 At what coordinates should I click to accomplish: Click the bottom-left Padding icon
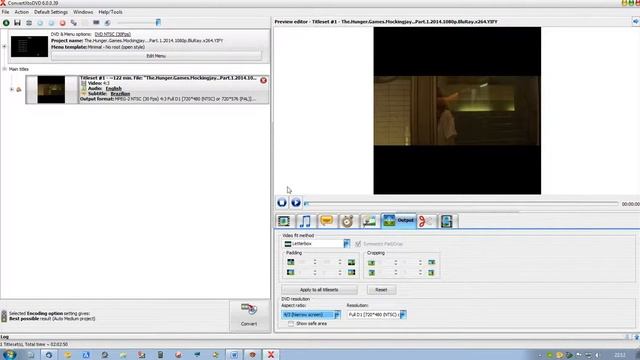pos(291,272)
